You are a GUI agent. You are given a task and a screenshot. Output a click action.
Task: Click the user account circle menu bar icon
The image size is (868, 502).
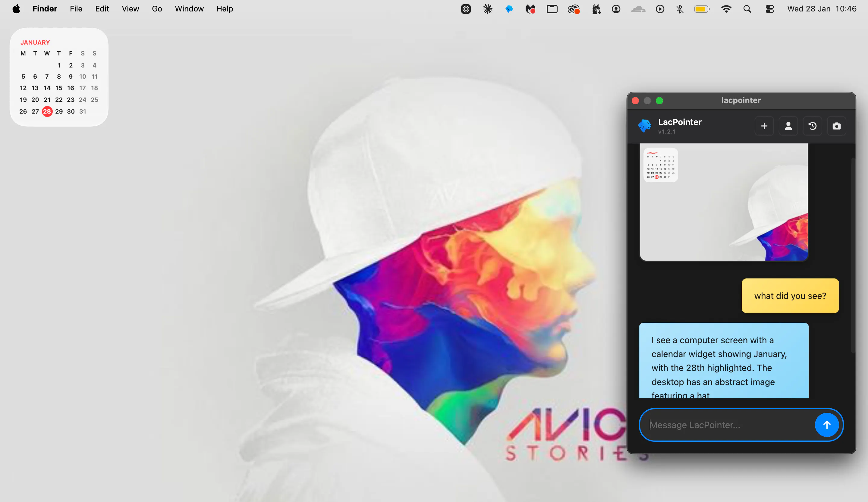click(x=616, y=9)
